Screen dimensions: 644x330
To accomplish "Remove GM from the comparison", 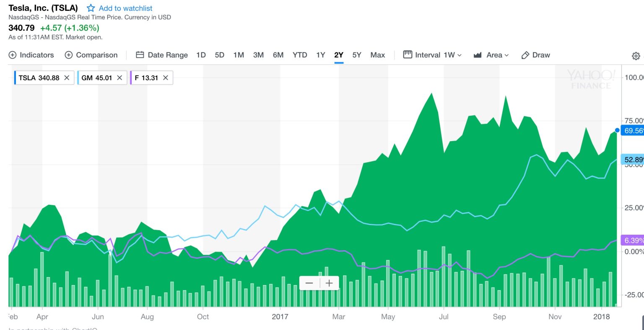I will point(119,78).
